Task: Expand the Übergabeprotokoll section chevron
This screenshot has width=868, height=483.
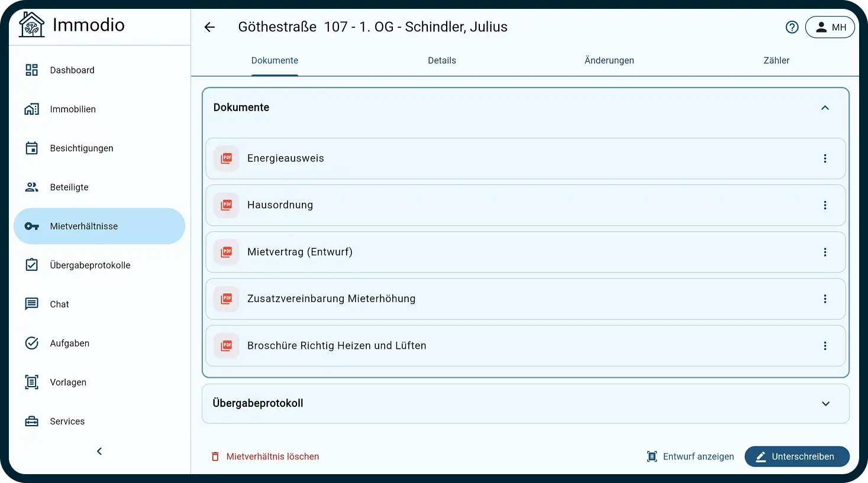Action: [825, 404]
